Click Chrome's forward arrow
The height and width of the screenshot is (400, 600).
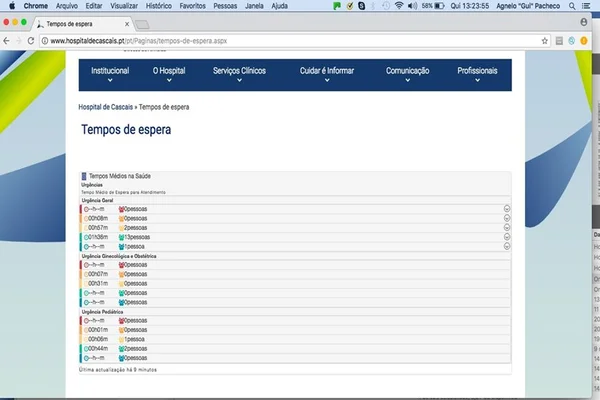[x=18, y=41]
